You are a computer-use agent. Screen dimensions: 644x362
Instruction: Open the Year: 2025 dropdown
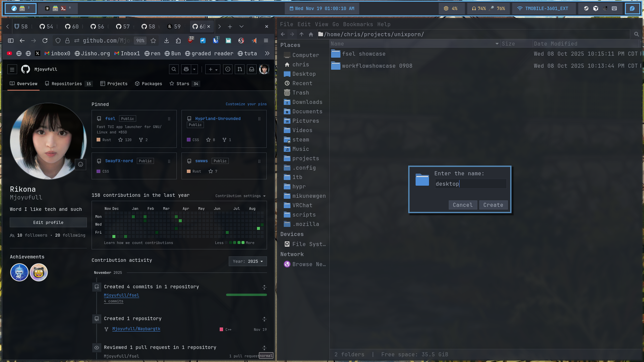tap(248, 261)
